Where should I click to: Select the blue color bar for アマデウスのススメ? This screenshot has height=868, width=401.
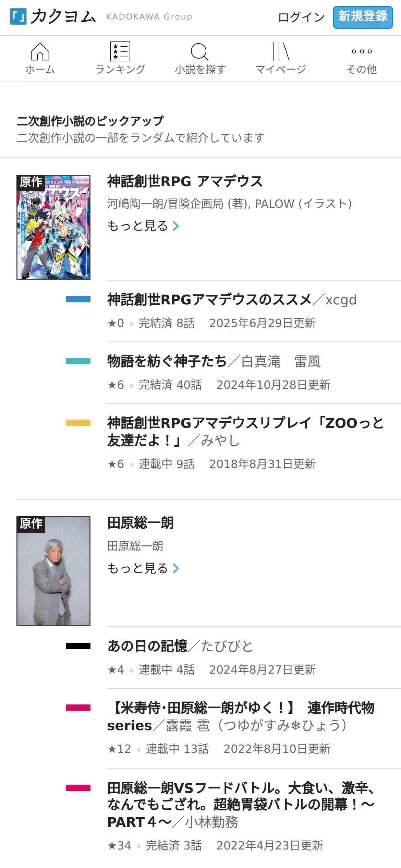point(78,299)
